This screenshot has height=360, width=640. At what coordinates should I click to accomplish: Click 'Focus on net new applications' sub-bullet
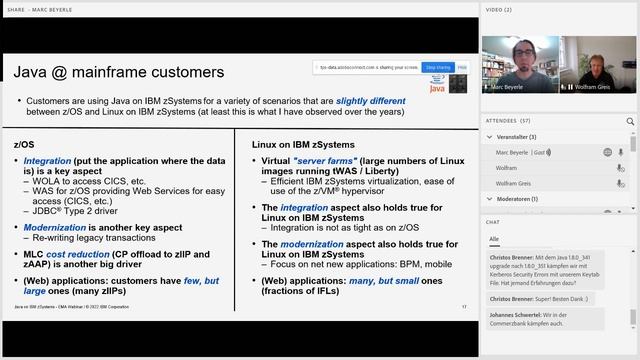click(361, 264)
